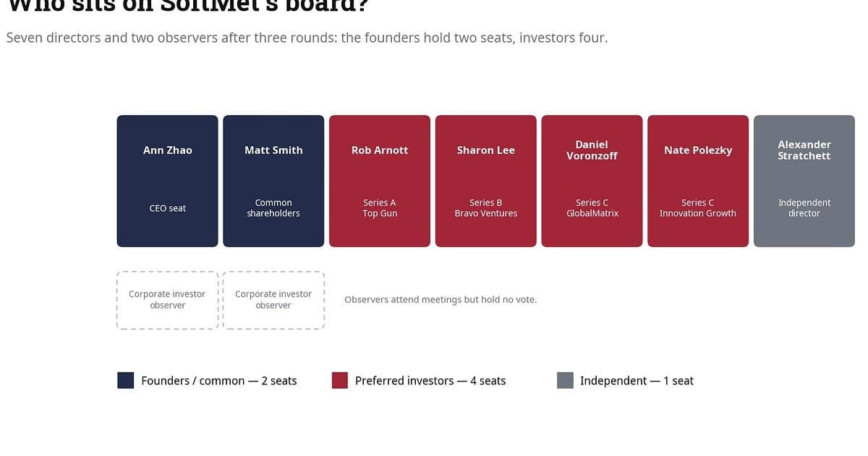Click the 'Preferred investors — 4 seats' label
The width and height of the screenshot is (868, 456).
(x=430, y=381)
